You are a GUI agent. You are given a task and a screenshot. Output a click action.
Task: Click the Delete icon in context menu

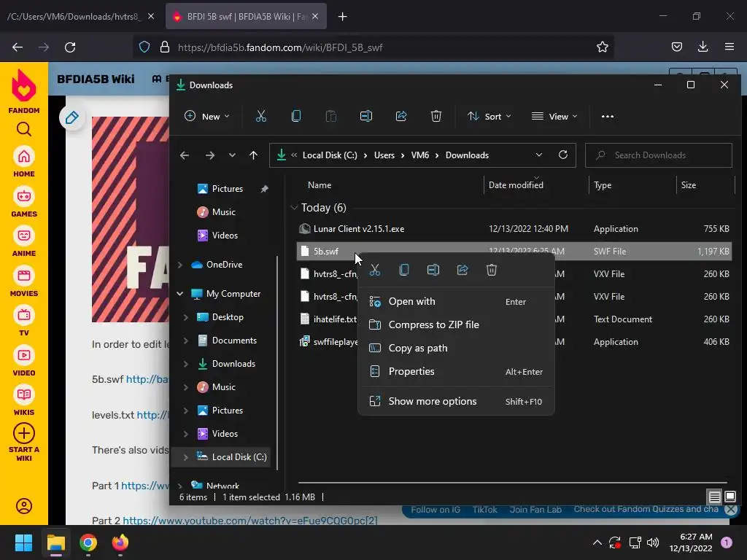point(492,270)
